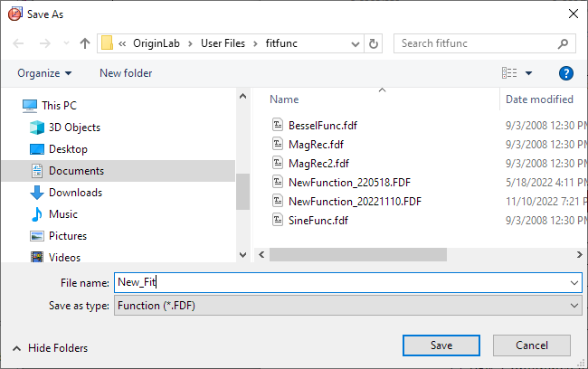This screenshot has width=588, height=369.
Task: Select Desktop in navigation pane
Action: tap(68, 149)
